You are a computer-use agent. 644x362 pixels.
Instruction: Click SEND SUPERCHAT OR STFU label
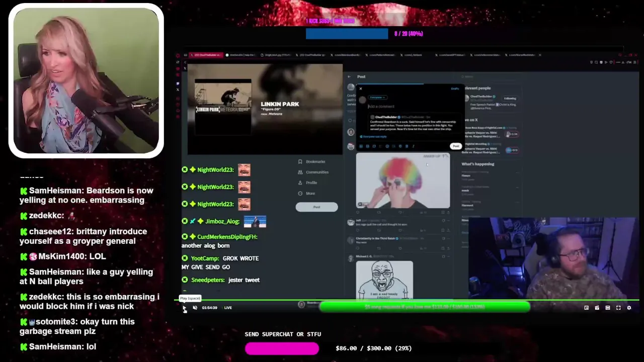[x=283, y=334]
